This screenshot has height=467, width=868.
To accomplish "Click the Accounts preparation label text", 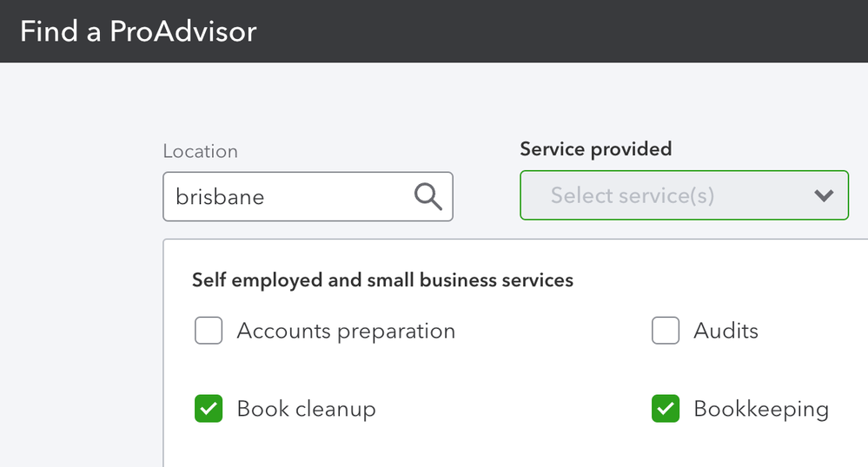I will click(346, 331).
